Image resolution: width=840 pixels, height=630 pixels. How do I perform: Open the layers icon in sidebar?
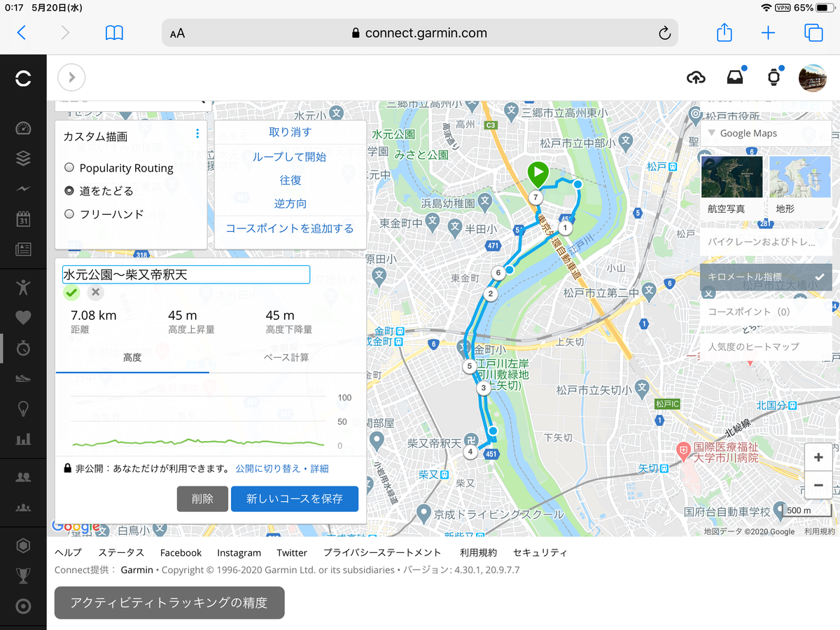(x=23, y=159)
